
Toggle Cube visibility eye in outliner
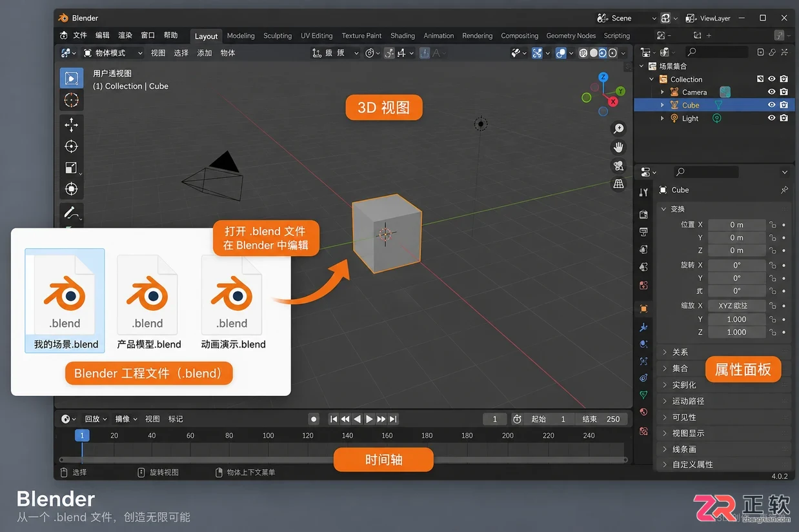click(x=771, y=105)
